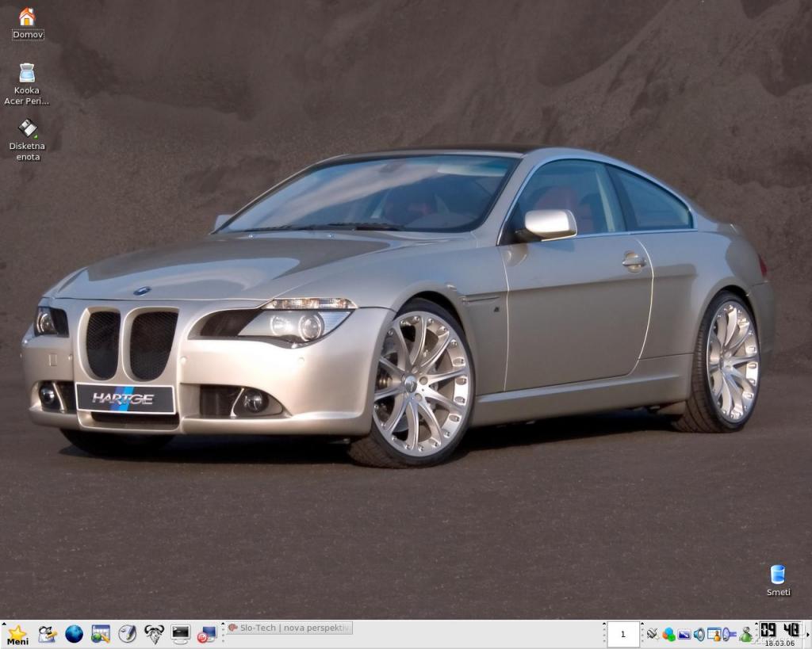Open the blue display settings tray icon

coord(684,634)
